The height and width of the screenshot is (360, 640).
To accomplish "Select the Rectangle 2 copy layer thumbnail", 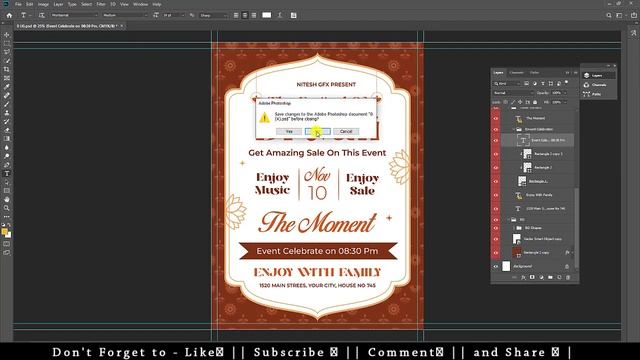I will pyautogui.click(x=517, y=253).
